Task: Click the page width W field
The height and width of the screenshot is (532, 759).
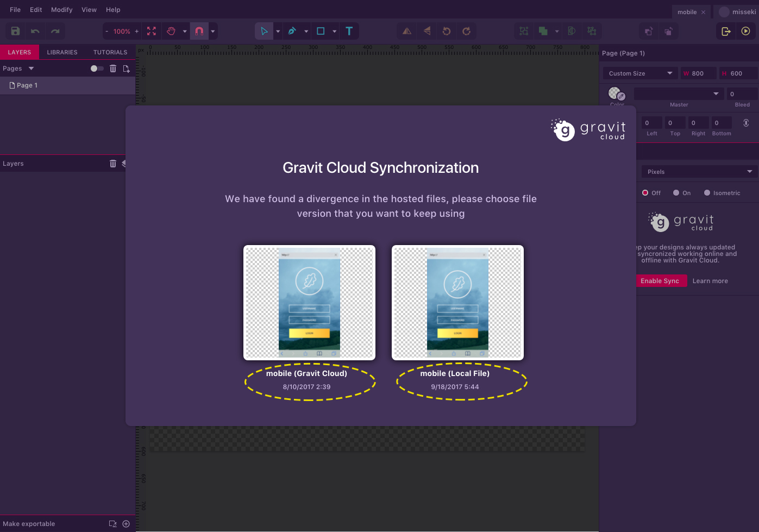Action: 699,73
